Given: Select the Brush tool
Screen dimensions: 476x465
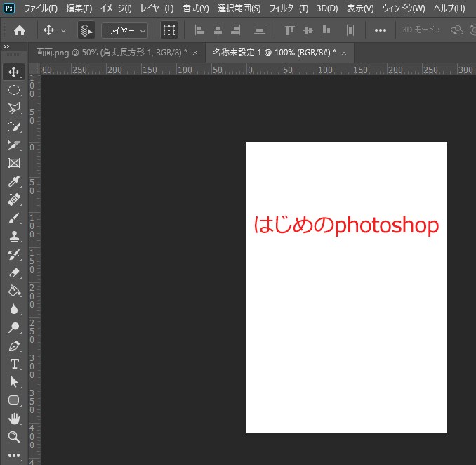Looking at the screenshot, I should 14,218.
